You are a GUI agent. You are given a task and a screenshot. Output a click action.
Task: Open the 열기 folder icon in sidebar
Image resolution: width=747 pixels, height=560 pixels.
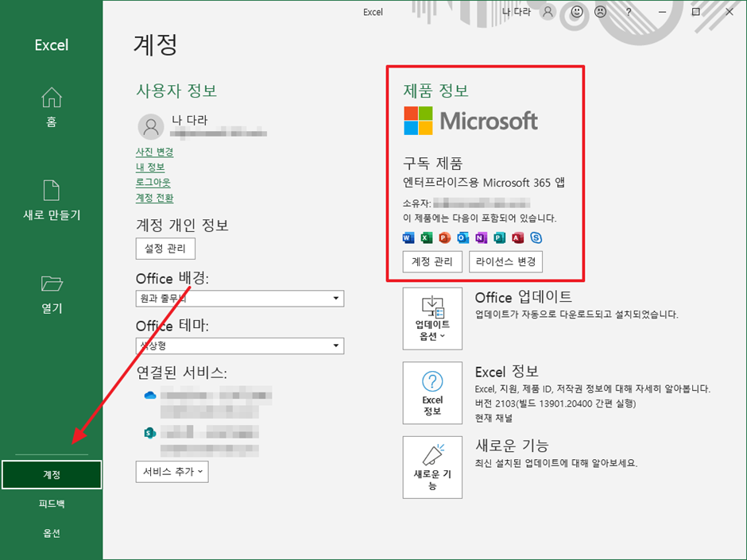click(x=52, y=284)
